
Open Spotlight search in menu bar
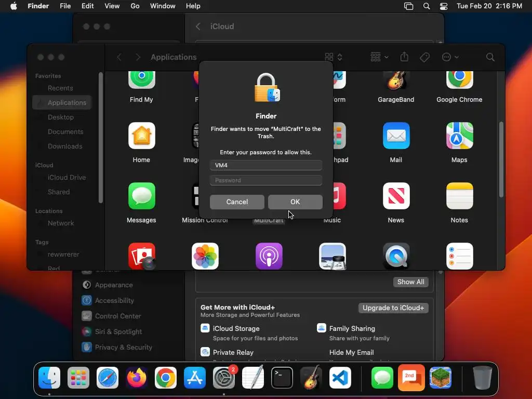pyautogui.click(x=427, y=6)
